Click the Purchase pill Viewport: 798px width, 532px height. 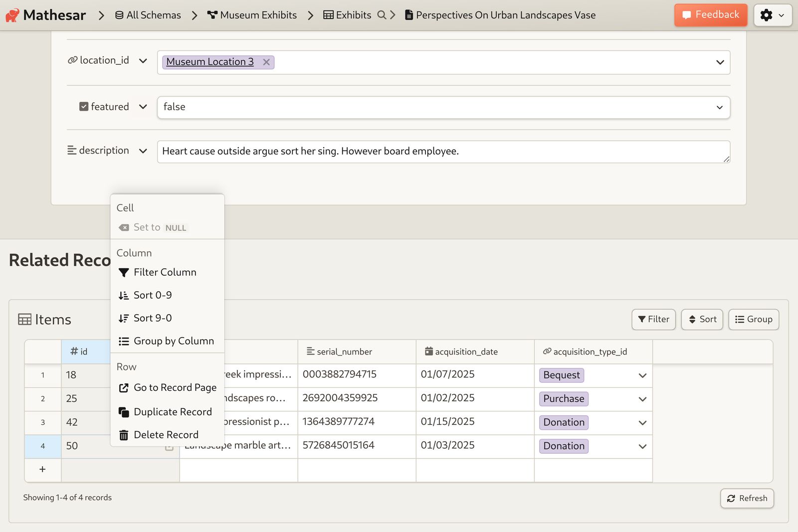pyautogui.click(x=564, y=398)
